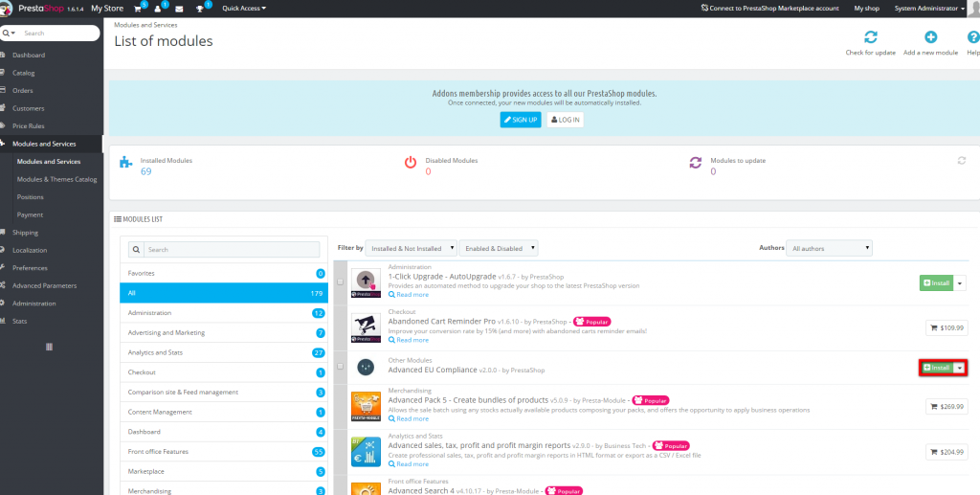Click the Advanced EU Compliance module icon

pos(366,368)
